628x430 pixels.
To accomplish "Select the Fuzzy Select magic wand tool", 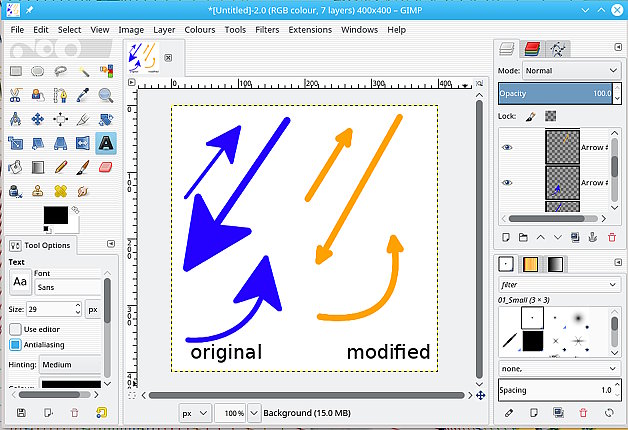I will coord(83,71).
